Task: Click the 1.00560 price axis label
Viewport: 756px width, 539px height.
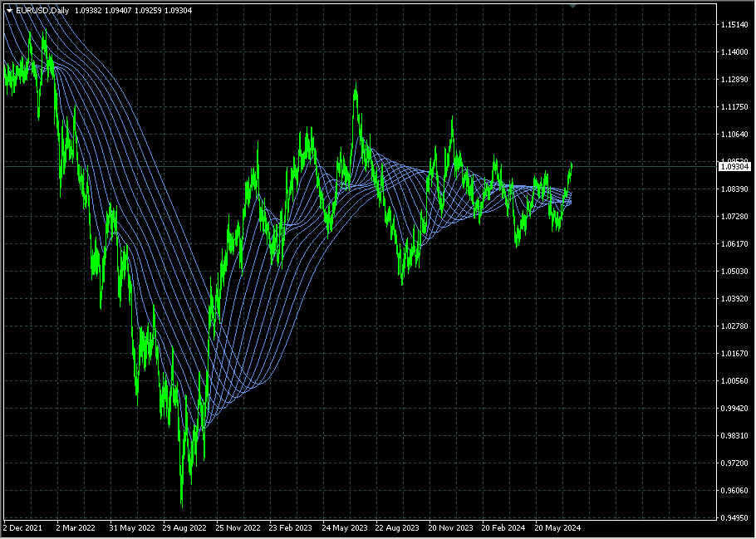Action: [734, 381]
